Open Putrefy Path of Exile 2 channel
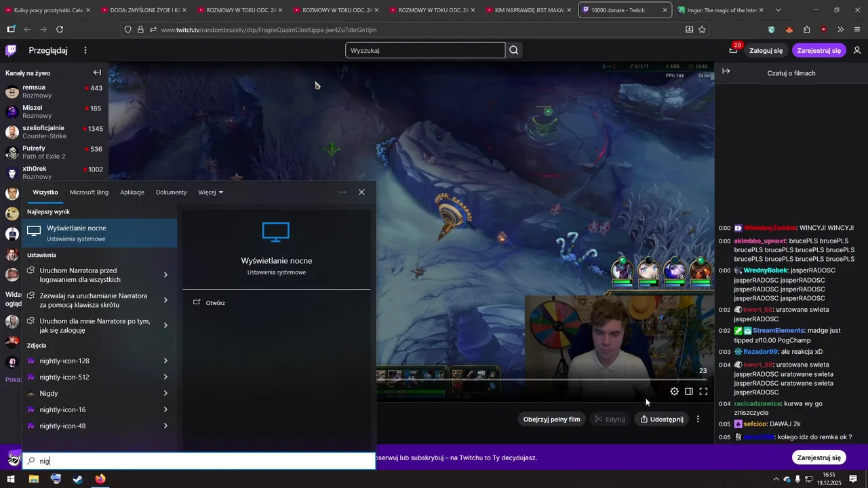 [54, 152]
